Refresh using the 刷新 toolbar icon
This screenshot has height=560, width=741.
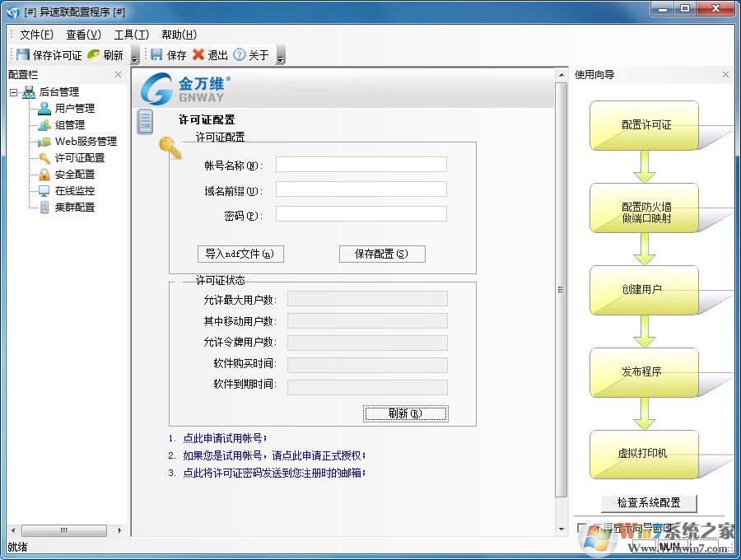click(x=107, y=54)
